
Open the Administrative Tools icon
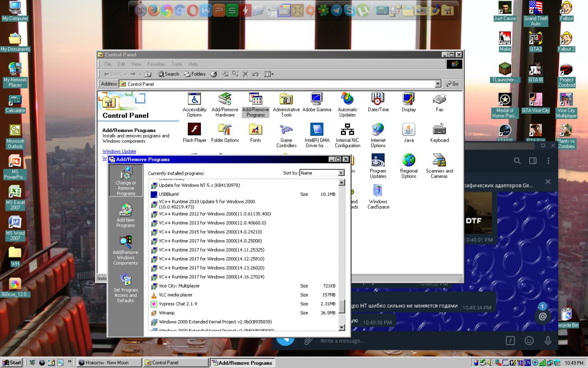pyautogui.click(x=286, y=105)
